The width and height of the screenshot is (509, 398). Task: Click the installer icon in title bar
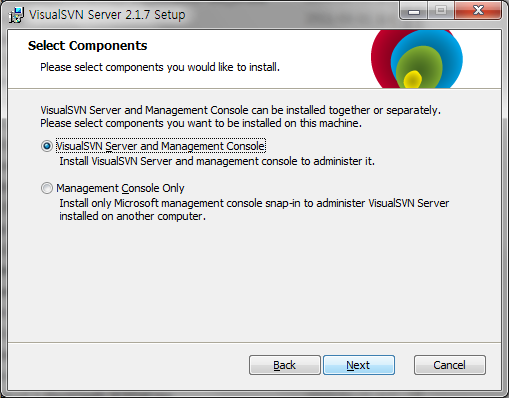16,15
